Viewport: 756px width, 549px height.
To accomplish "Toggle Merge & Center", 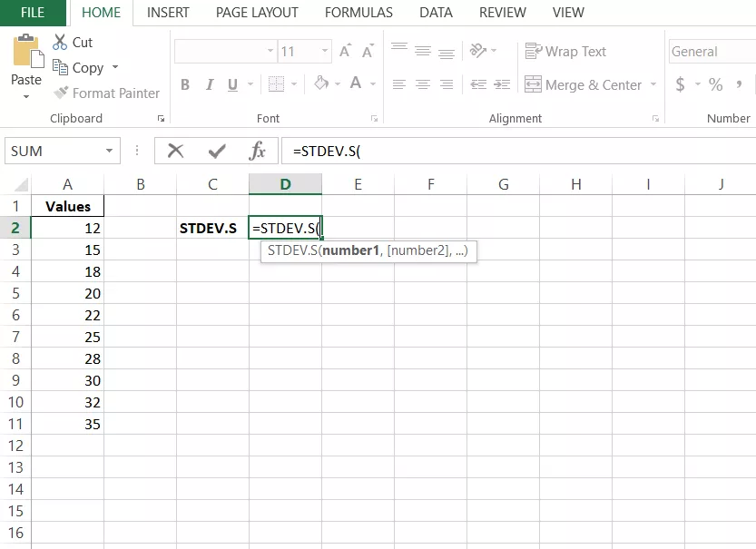I will tap(583, 84).
